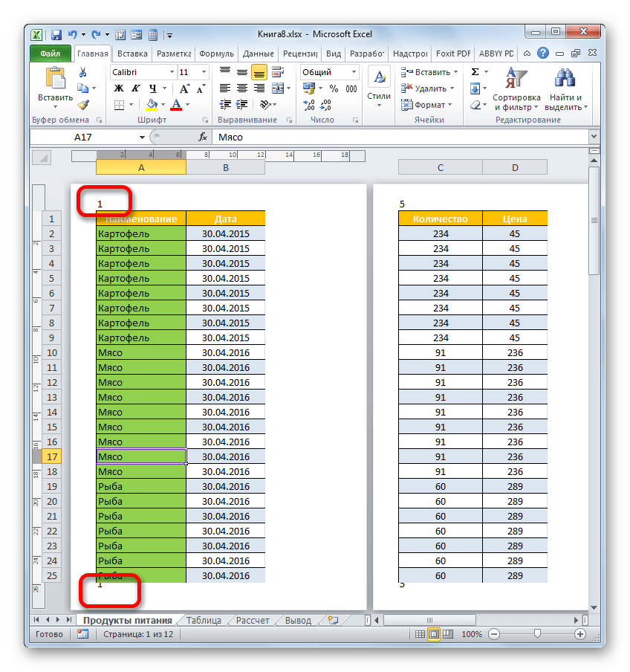Open the Вывод sheet tab

pos(298,621)
